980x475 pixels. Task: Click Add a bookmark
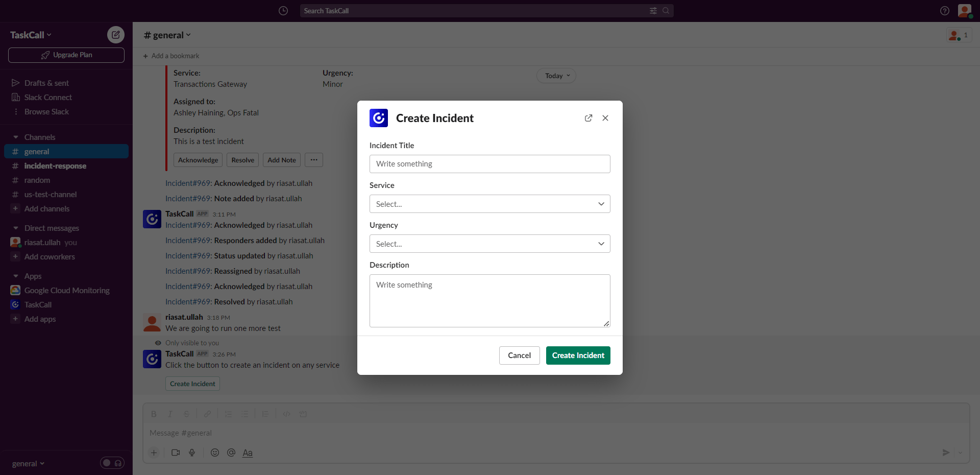(x=171, y=56)
